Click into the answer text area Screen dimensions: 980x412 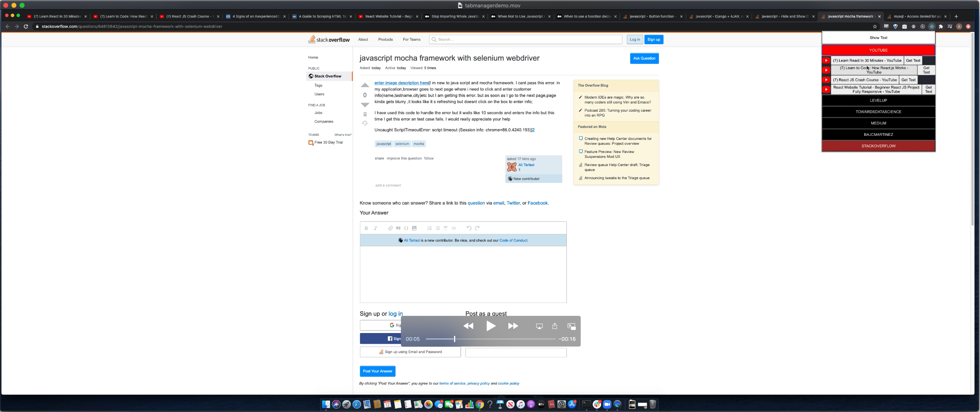click(x=463, y=274)
